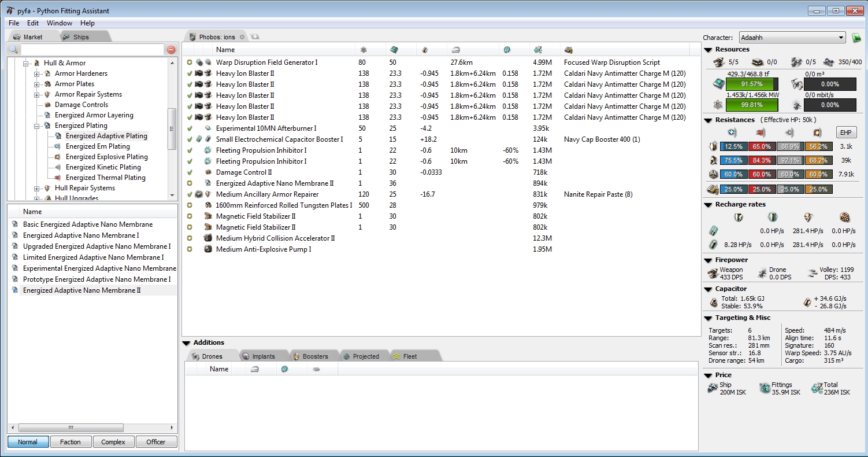Click the armor row icon in Resistances

[x=713, y=161]
